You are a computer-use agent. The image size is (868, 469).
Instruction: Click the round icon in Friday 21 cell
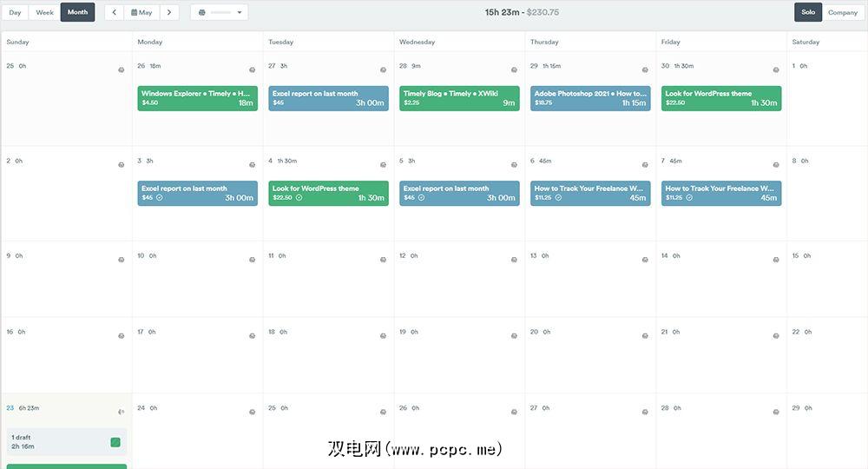pyautogui.click(x=777, y=335)
